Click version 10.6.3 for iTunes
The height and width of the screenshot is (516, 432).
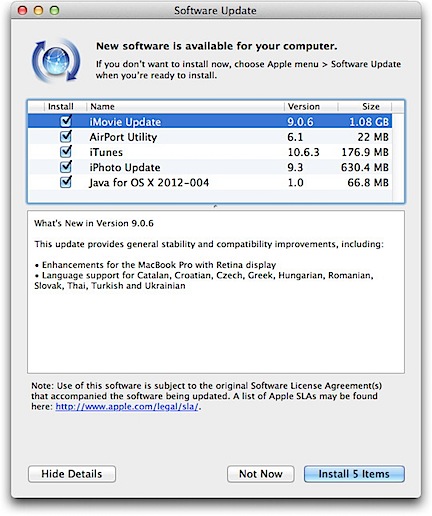tap(303, 152)
